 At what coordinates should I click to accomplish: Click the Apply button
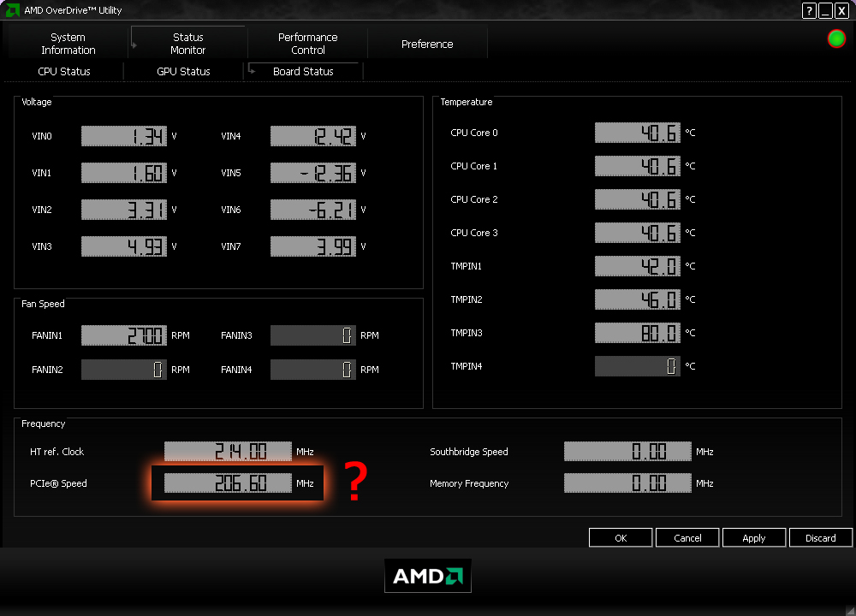754,538
